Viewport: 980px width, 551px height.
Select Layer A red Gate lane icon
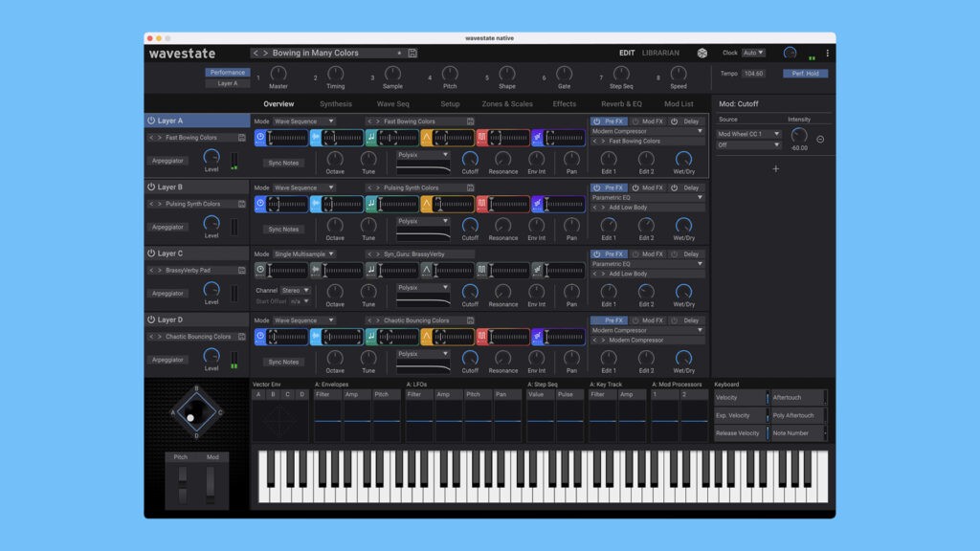coord(482,138)
